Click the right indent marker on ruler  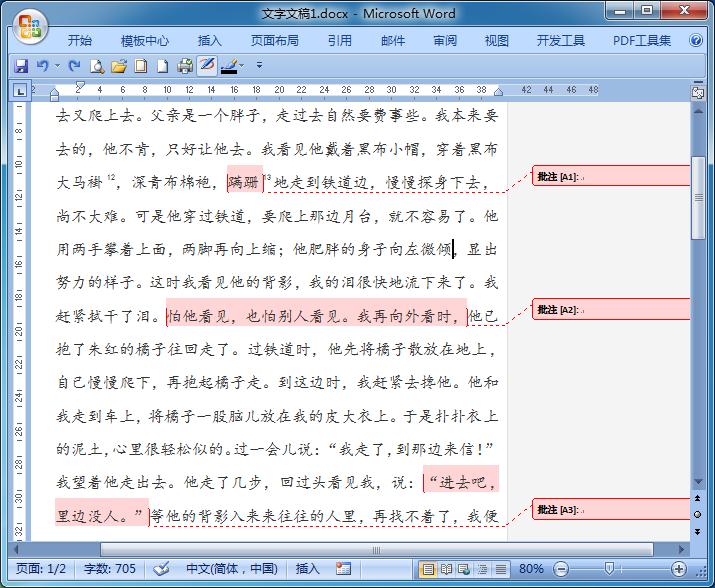498,93
